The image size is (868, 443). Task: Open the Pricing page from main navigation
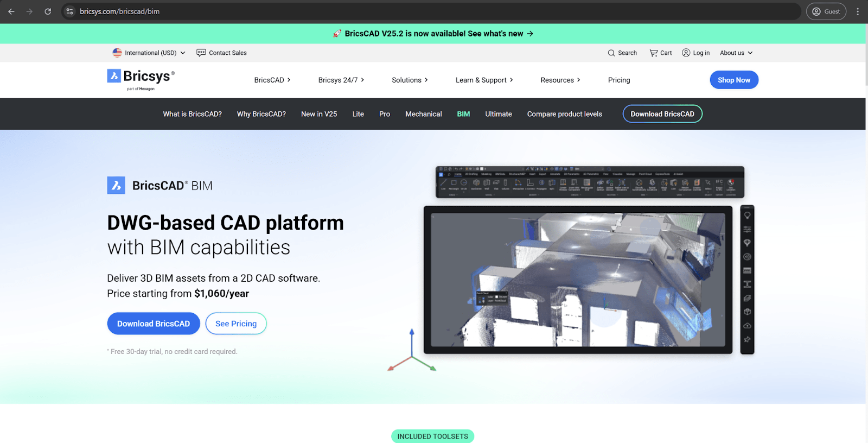coord(619,80)
